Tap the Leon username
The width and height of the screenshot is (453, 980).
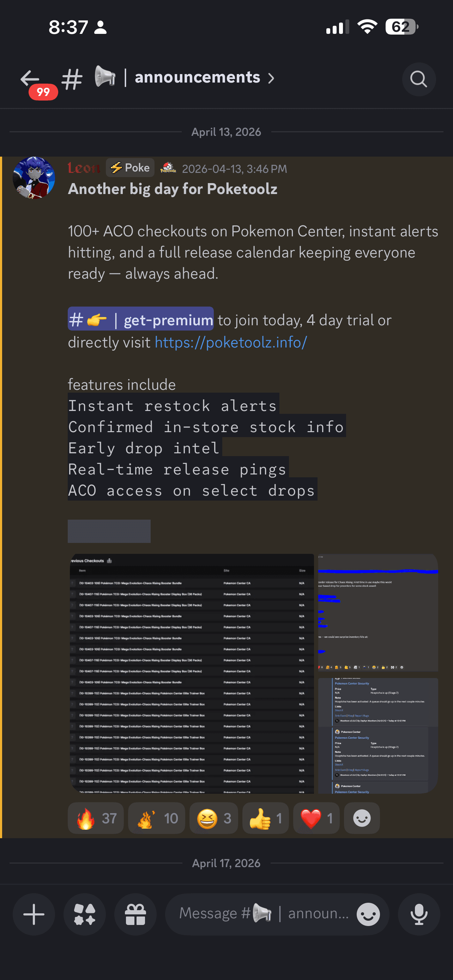(x=84, y=168)
